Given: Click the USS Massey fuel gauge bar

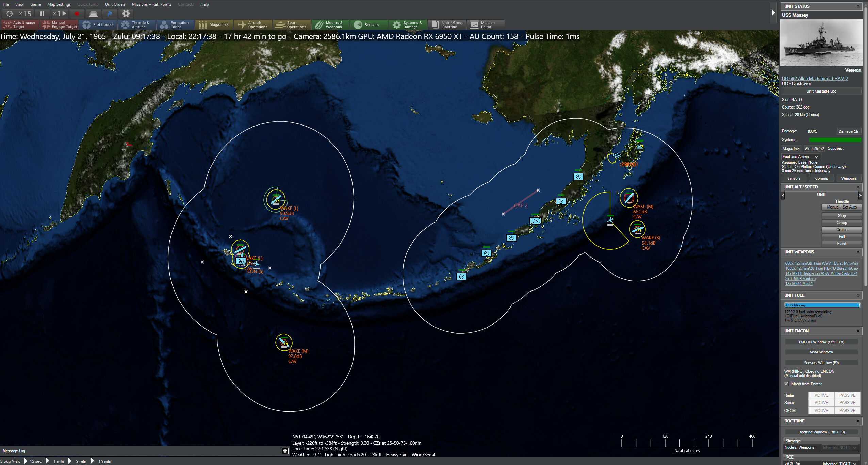Looking at the screenshot, I should (821, 305).
